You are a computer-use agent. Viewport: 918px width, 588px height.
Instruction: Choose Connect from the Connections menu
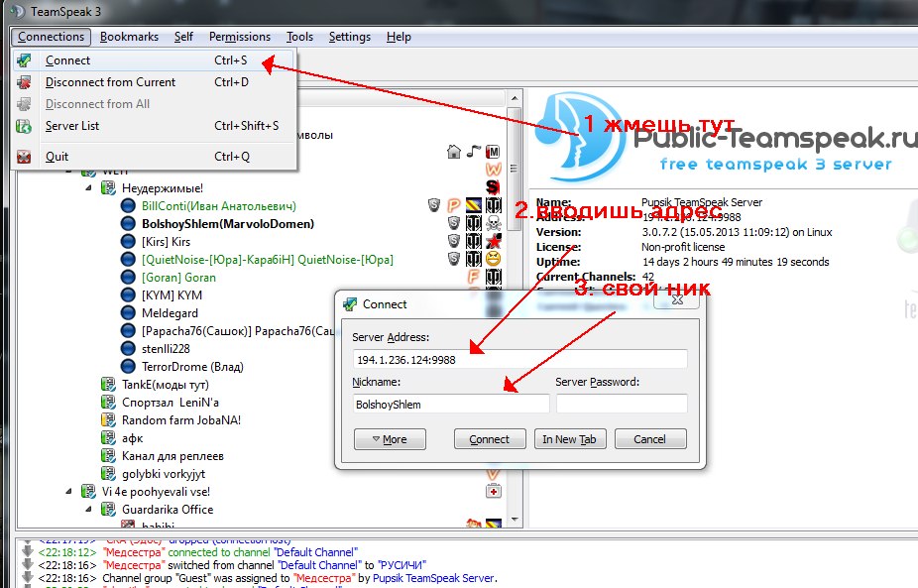pos(154,60)
